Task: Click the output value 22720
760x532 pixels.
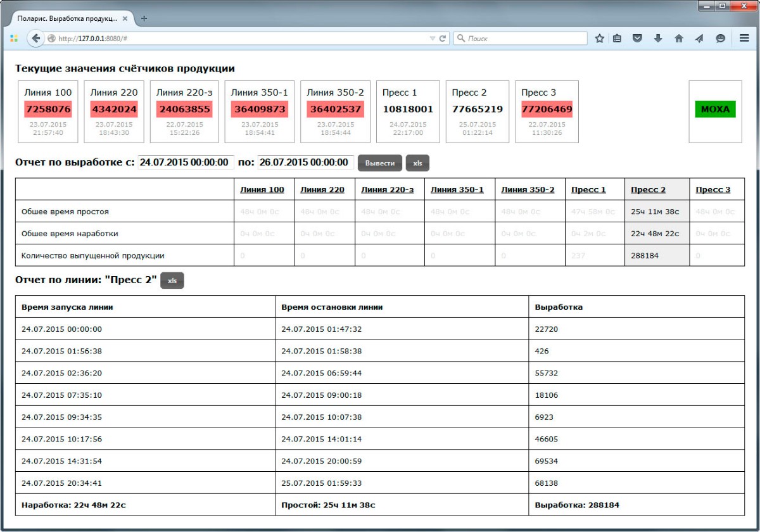Action: [547, 329]
